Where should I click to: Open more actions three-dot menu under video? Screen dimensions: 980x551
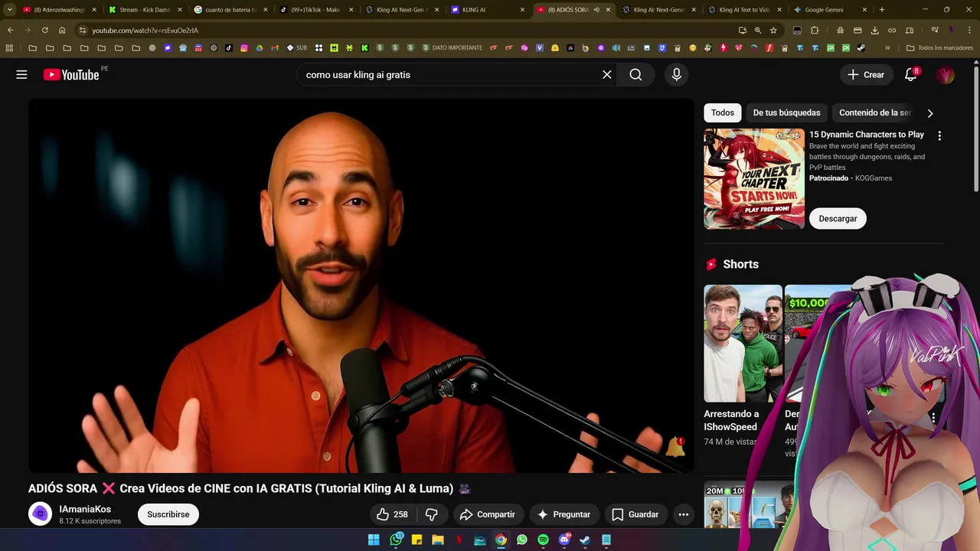684,514
